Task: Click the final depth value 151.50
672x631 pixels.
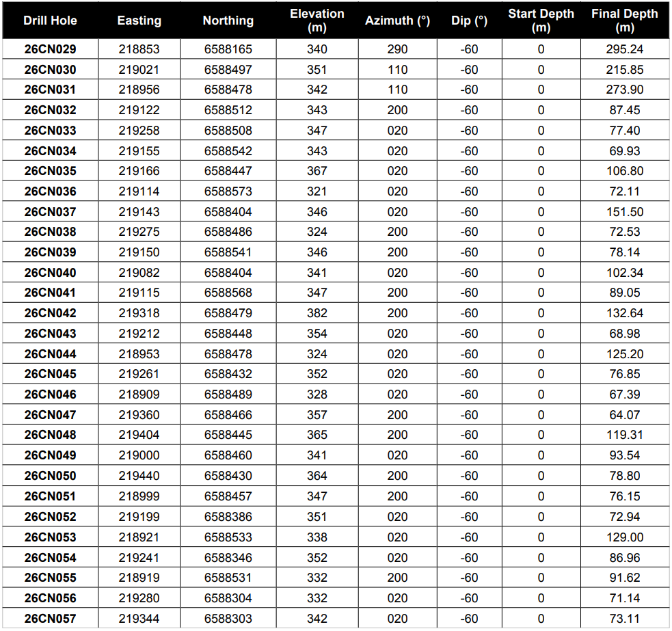Action: click(624, 212)
